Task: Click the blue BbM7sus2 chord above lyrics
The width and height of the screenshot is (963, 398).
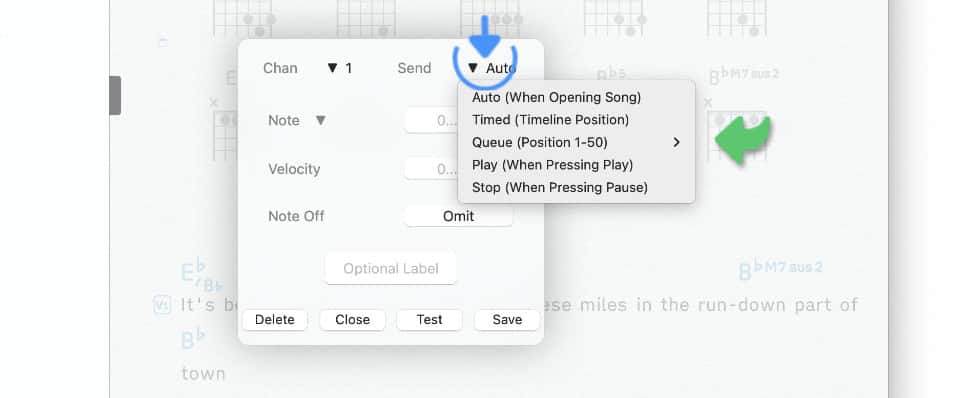Action: click(780, 269)
